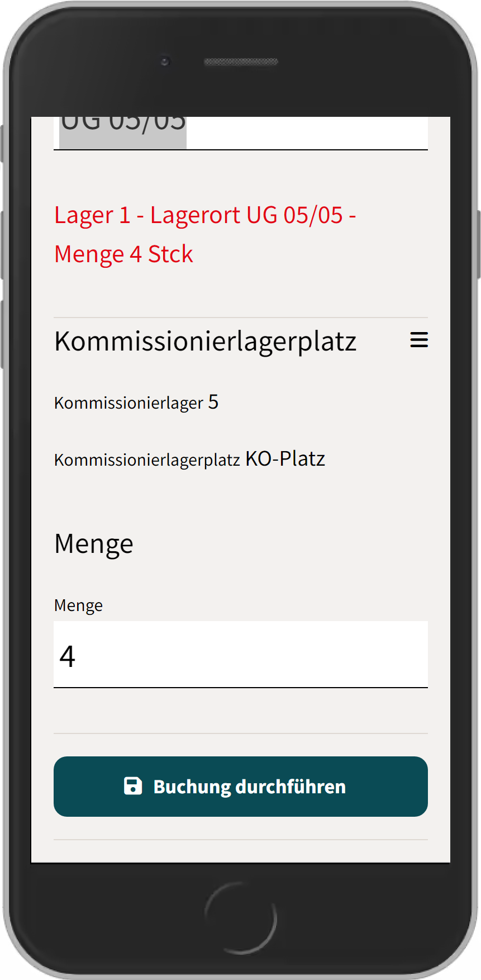Select the UG 05/05 storage location field
Screen dimensions: 481x980
[x=241, y=133]
